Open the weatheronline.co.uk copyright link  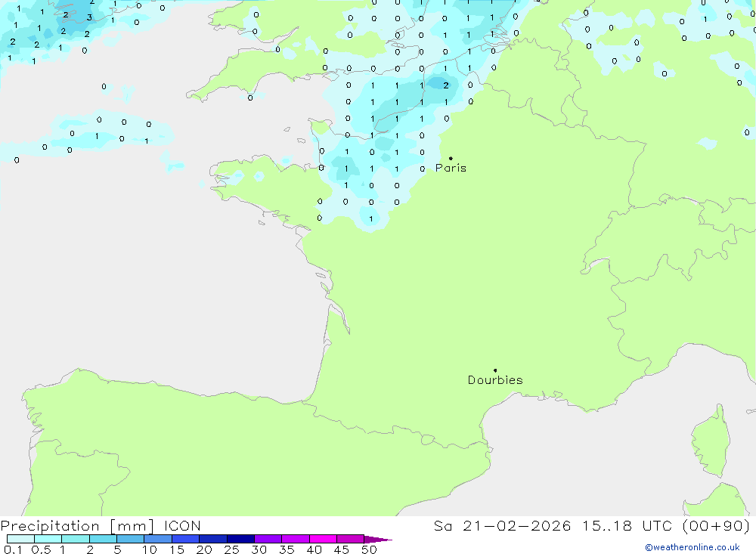tap(692, 547)
